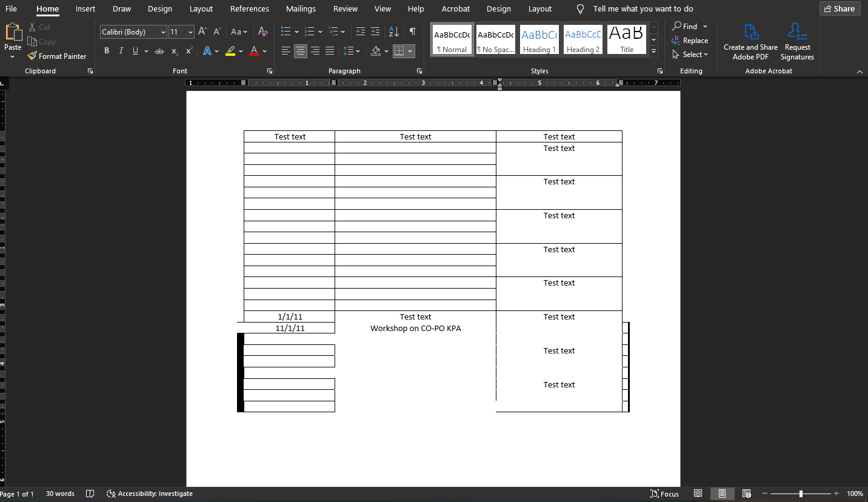Apply the Heading 1 style
Image resolution: width=868 pixels, height=502 pixels.
pyautogui.click(x=539, y=40)
